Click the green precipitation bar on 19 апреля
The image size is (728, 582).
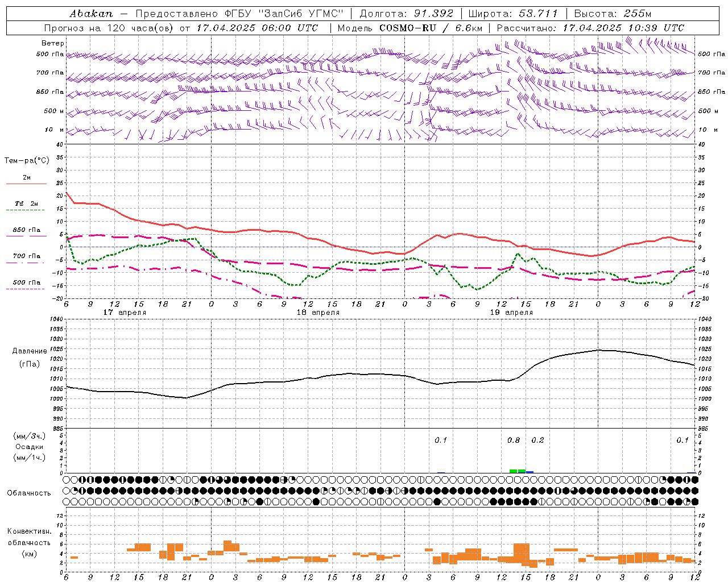click(518, 471)
